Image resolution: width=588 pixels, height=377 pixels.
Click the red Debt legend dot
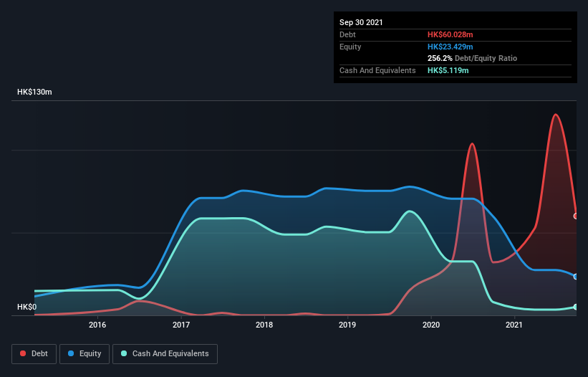coord(23,353)
